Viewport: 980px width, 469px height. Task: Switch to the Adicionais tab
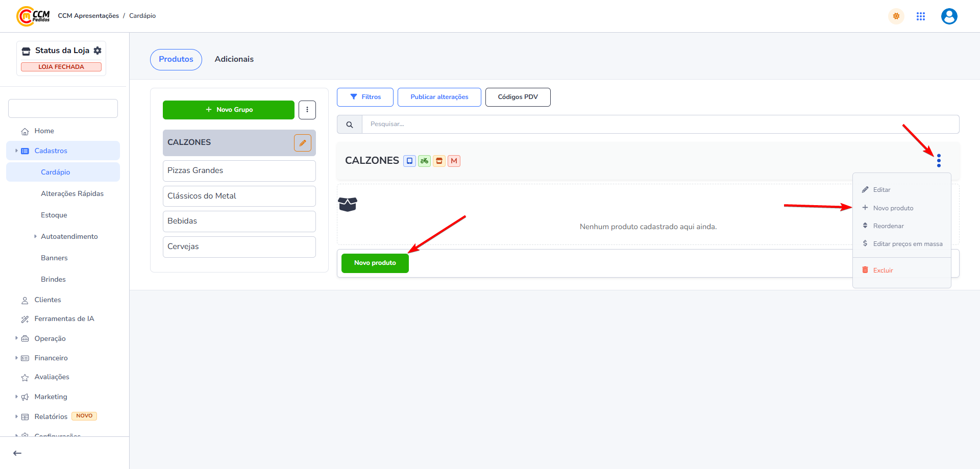pos(234,59)
